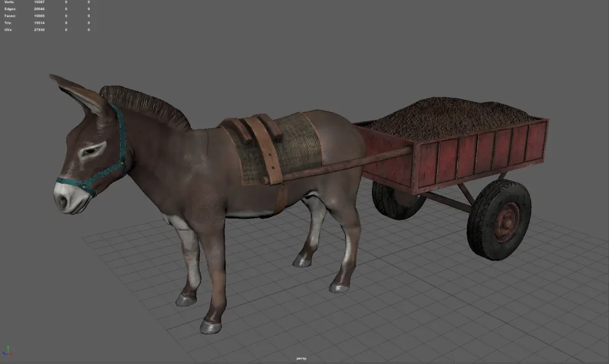Click the 'persp' camera label
This screenshot has width=609, height=364.
tap(302, 358)
